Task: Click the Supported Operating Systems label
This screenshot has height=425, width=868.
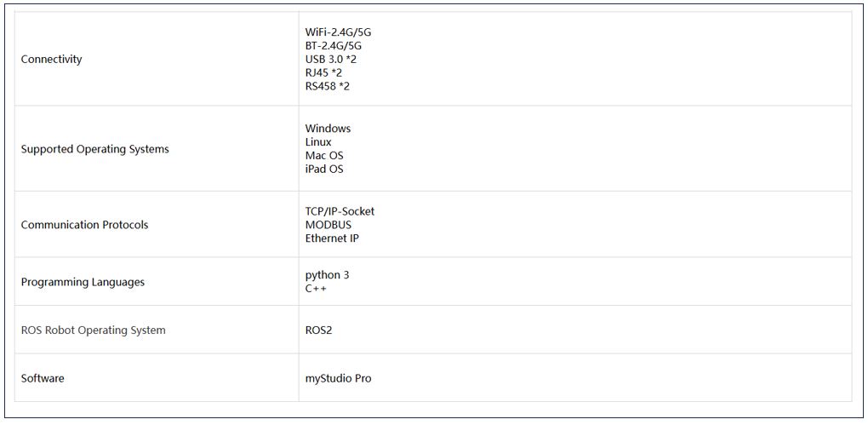Action: [94, 149]
